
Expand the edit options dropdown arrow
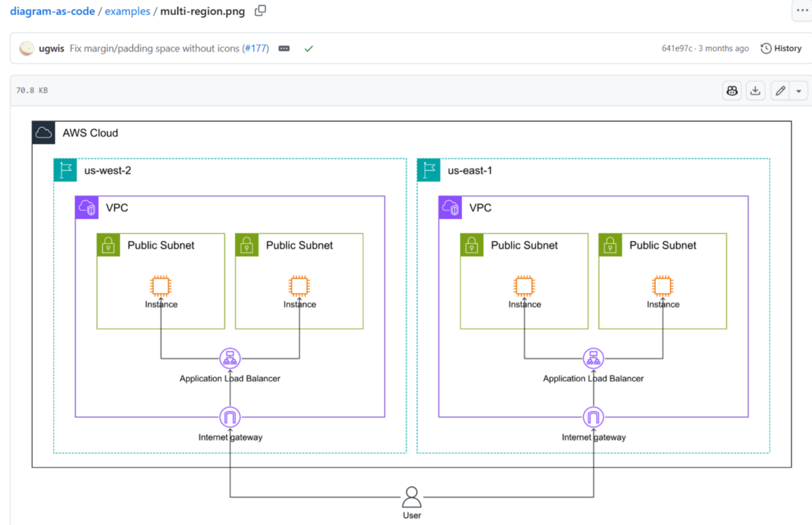tap(799, 91)
